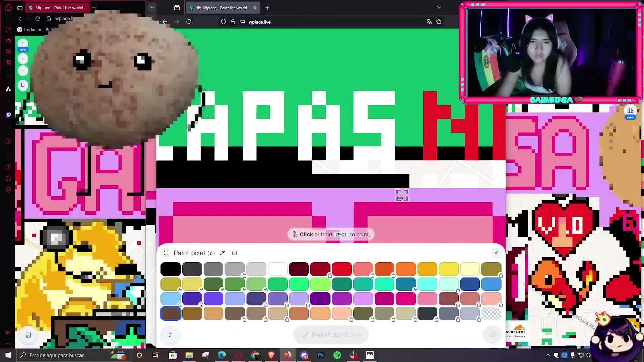644x362 pixels.
Task: Click the padlock site info icon
Action: 233,22
